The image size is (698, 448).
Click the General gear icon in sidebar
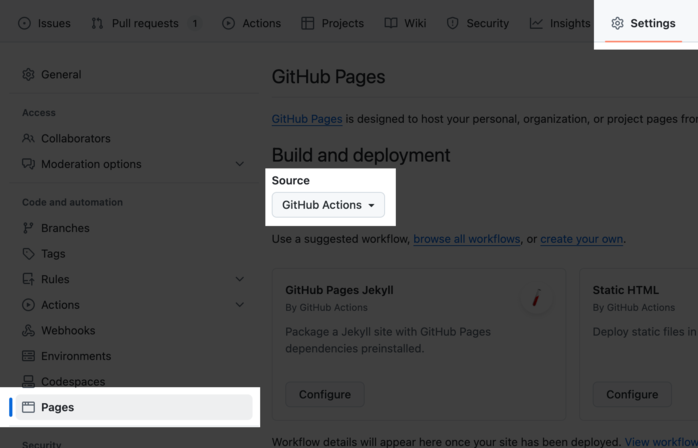point(28,74)
